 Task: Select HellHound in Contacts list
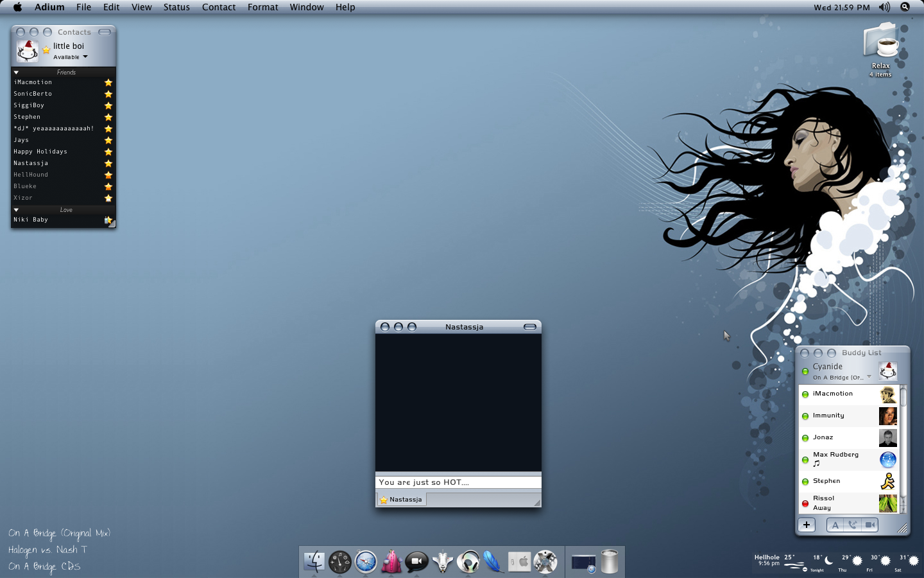click(x=63, y=175)
